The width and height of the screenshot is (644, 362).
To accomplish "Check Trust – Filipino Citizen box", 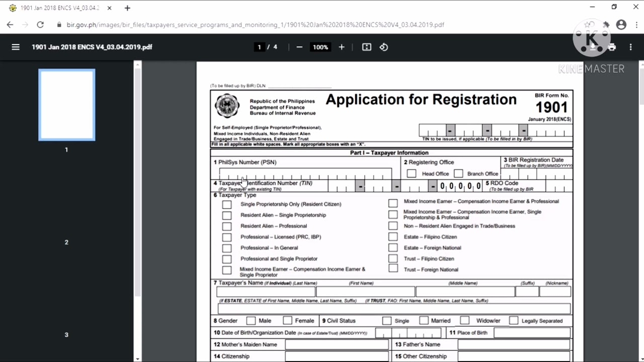I will click(x=393, y=258).
